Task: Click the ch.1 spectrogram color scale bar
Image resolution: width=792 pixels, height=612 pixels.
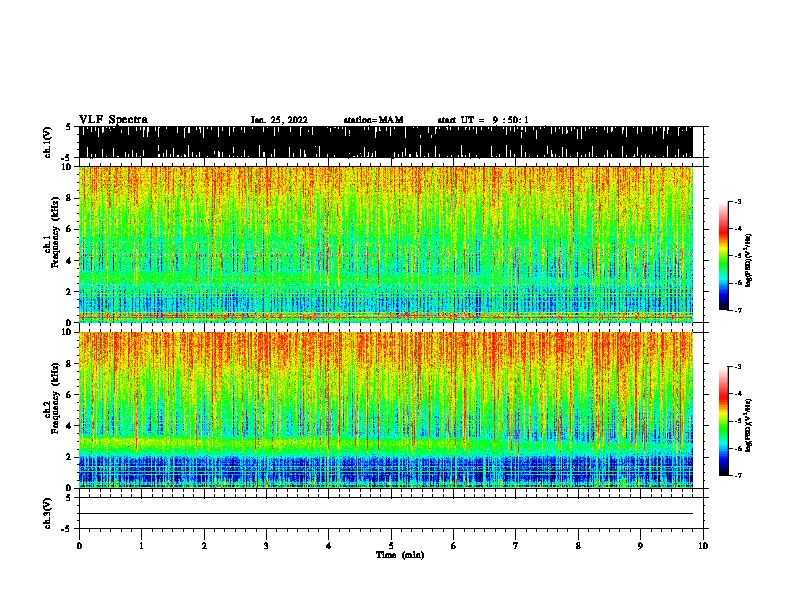Action: pyautogui.click(x=723, y=256)
